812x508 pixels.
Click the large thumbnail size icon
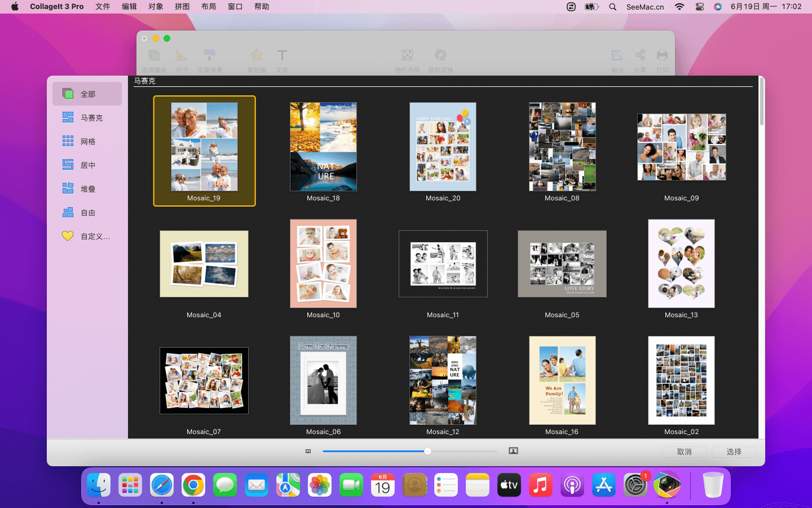[513, 451]
